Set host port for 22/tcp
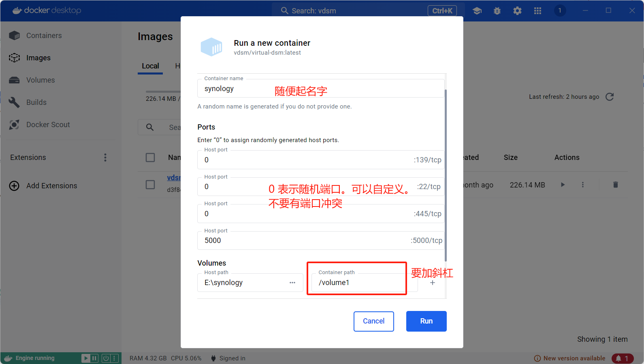This screenshot has width=644, height=364. pos(321,187)
